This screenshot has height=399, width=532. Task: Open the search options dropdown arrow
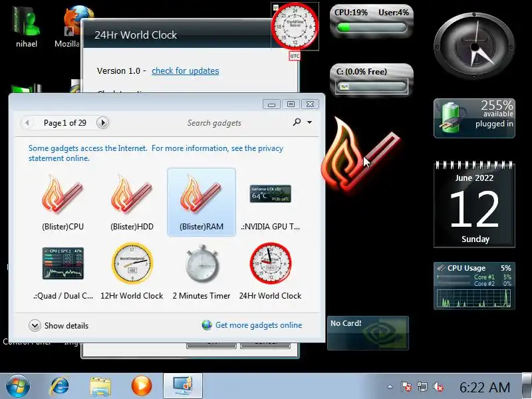tap(309, 122)
